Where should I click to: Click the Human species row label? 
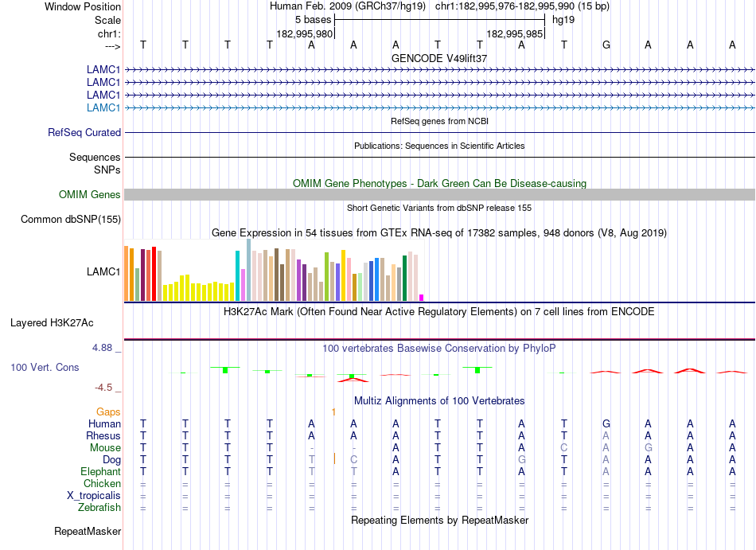coord(104,423)
